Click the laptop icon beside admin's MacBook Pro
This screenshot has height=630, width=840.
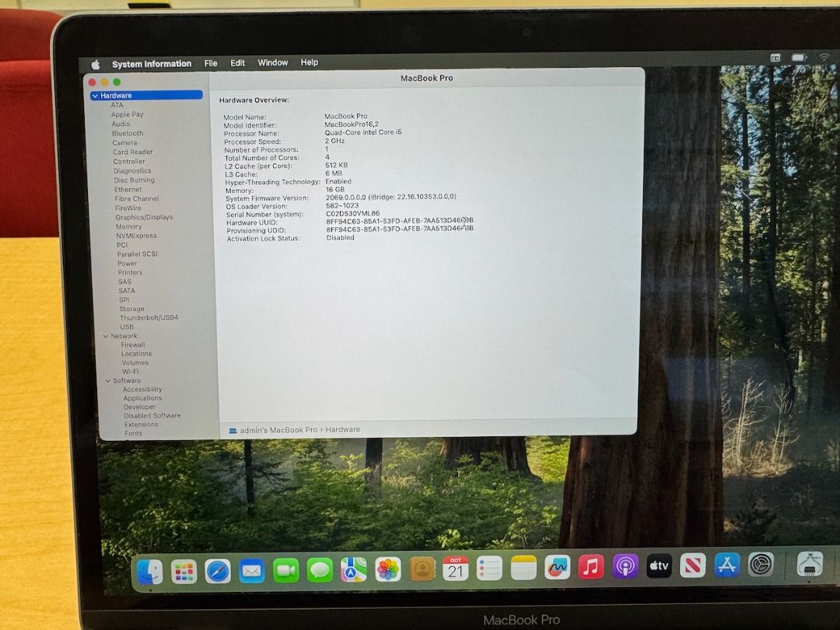click(x=233, y=430)
